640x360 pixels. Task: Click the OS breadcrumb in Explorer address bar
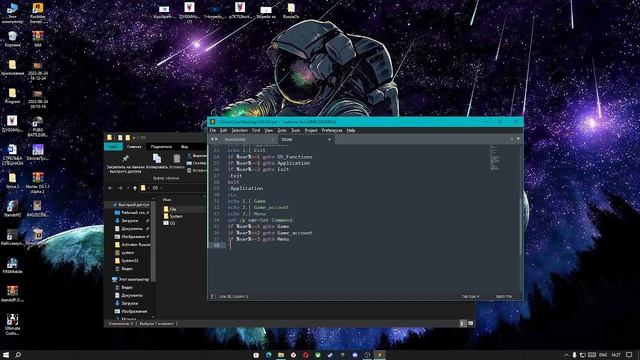tap(155, 188)
